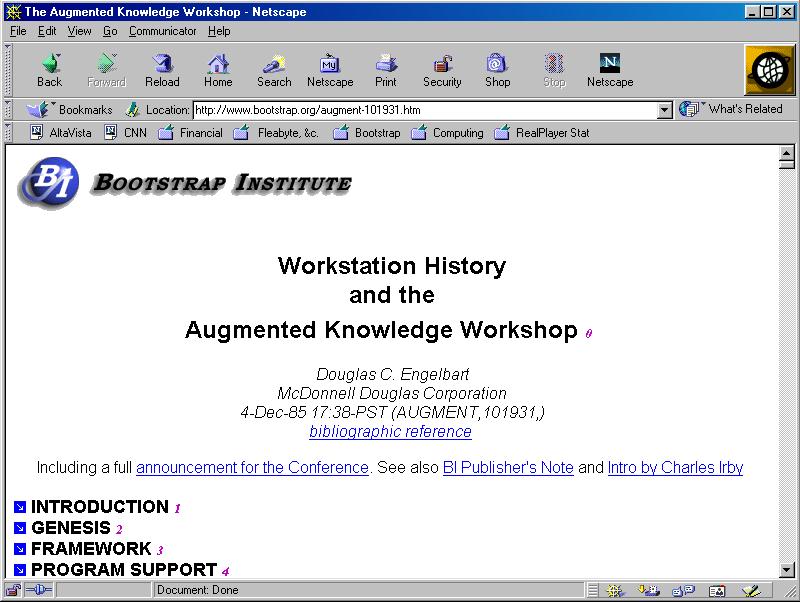Open Newsgroups from the component bar
Viewport: 800px width, 602px height.
pyautogui.click(x=684, y=591)
